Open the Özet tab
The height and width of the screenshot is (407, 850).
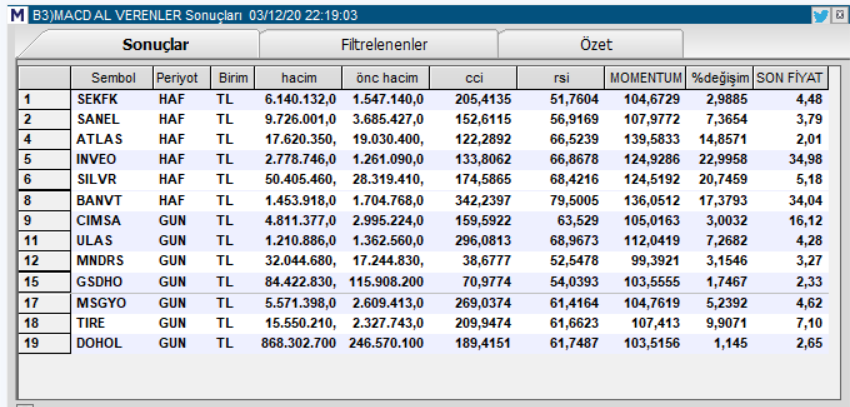pyautogui.click(x=596, y=44)
